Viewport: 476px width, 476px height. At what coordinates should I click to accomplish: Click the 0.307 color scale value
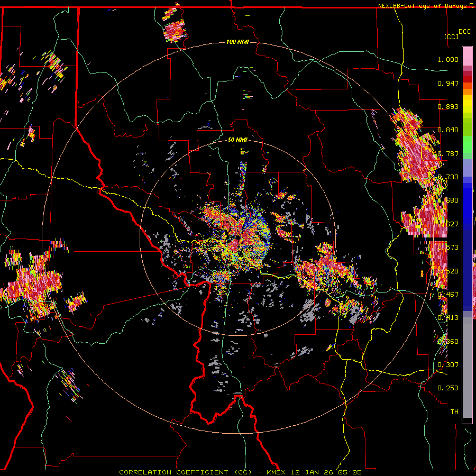[448, 364]
